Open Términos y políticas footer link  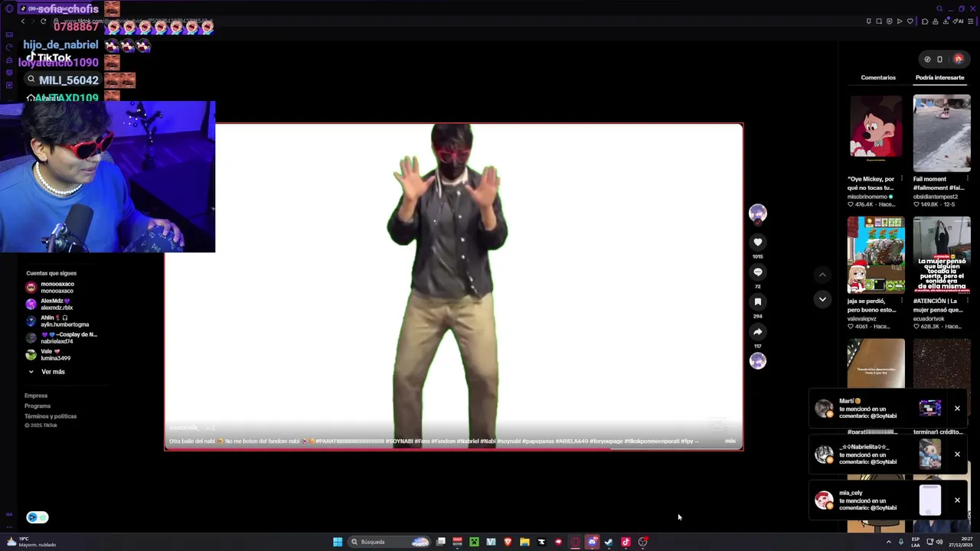tap(51, 416)
